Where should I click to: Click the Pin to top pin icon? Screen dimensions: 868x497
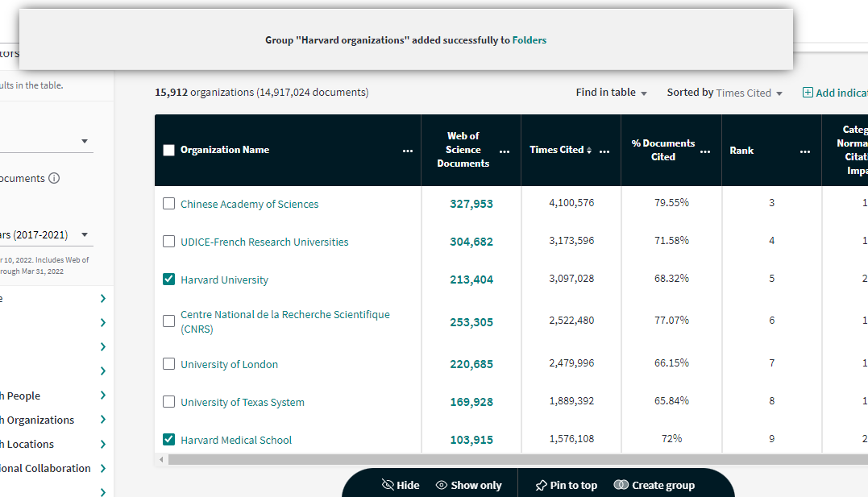(541, 485)
